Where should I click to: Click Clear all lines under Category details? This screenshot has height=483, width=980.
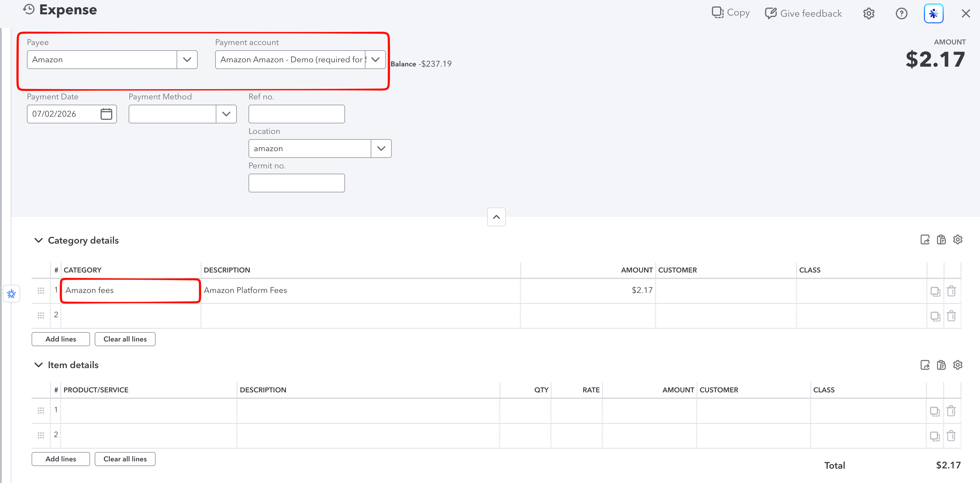(x=125, y=339)
